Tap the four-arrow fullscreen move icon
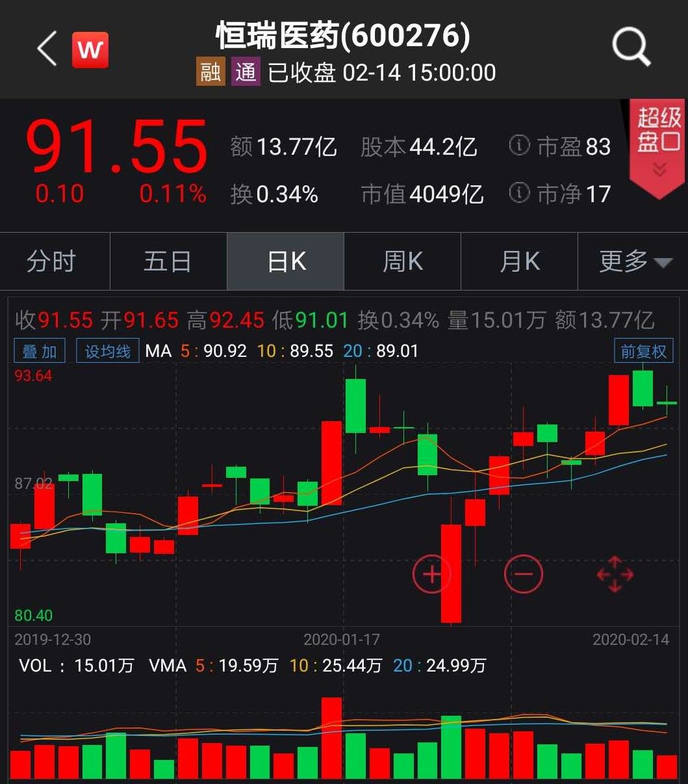The image size is (688, 784). (x=615, y=574)
